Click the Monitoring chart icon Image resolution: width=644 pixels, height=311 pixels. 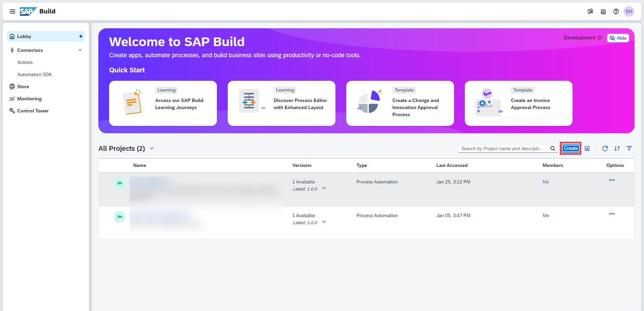[12, 99]
